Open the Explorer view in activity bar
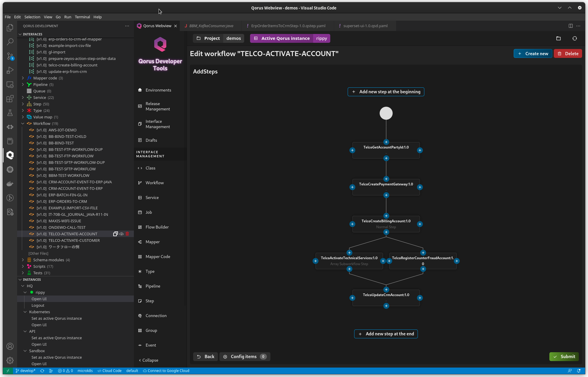This screenshot has width=588, height=377. 10,27
